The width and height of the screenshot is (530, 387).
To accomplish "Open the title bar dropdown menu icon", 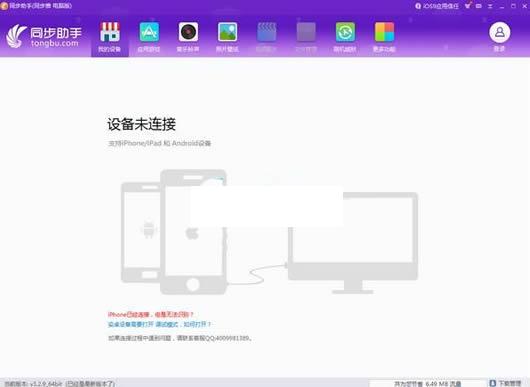I will point(490,6).
